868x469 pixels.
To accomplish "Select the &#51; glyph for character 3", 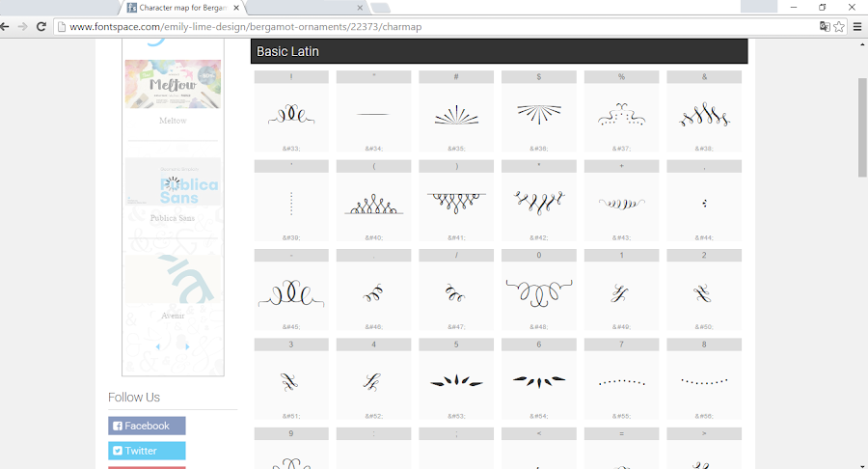I will (x=291, y=382).
